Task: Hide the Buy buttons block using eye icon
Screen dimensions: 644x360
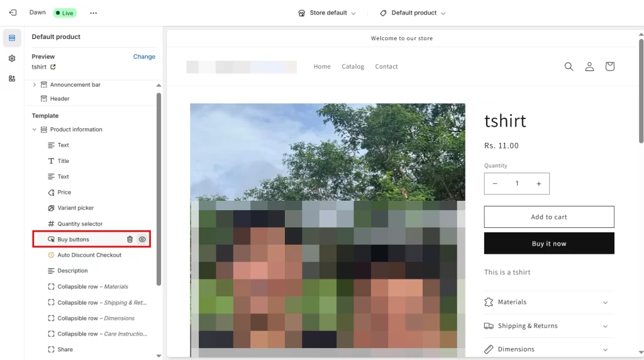Action: tap(142, 239)
